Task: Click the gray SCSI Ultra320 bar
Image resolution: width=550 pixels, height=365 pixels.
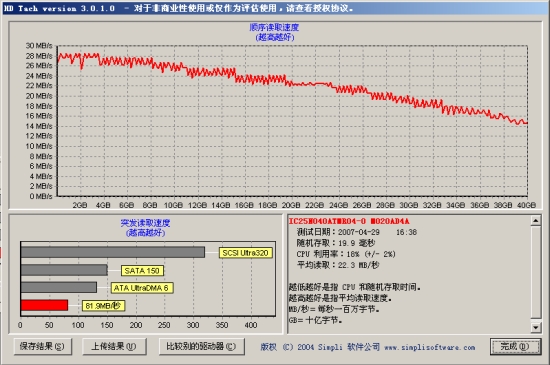Action: tap(113, 252)
